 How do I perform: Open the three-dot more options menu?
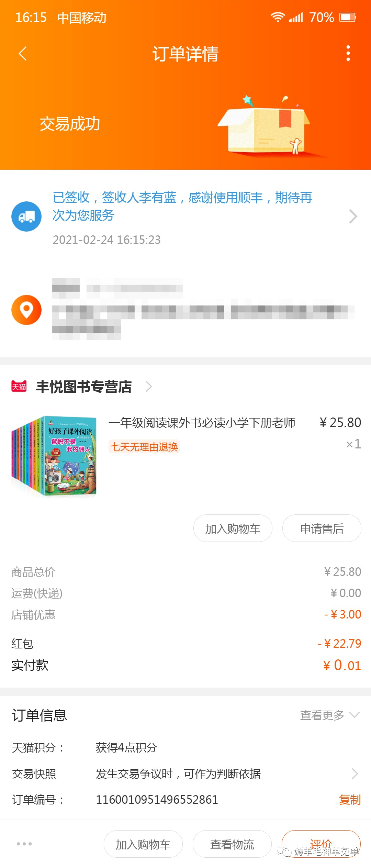[348, 54]
